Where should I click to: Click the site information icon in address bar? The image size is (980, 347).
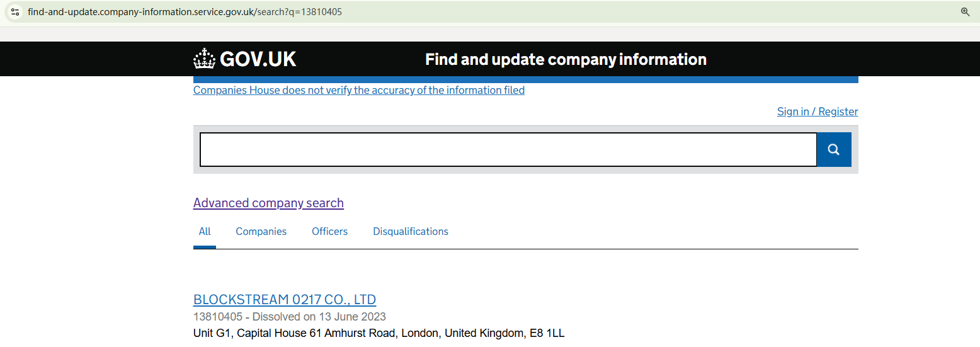(15, 11)
